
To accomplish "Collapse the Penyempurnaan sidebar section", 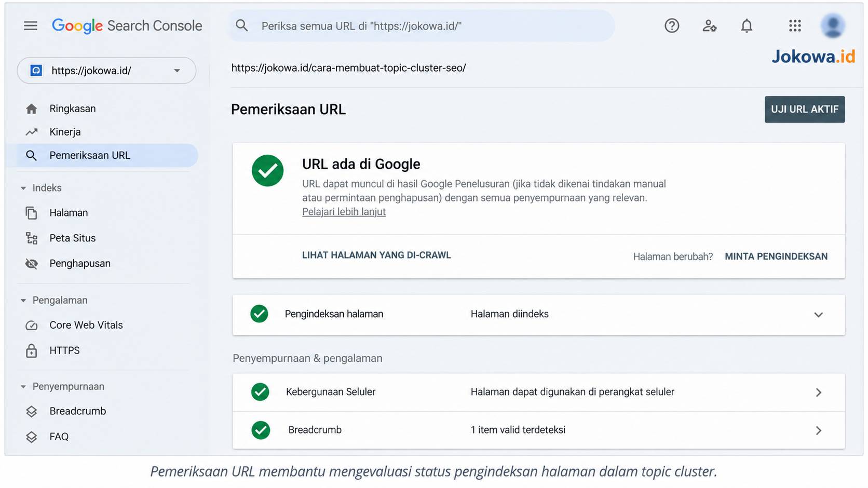I will click(23, 387).
